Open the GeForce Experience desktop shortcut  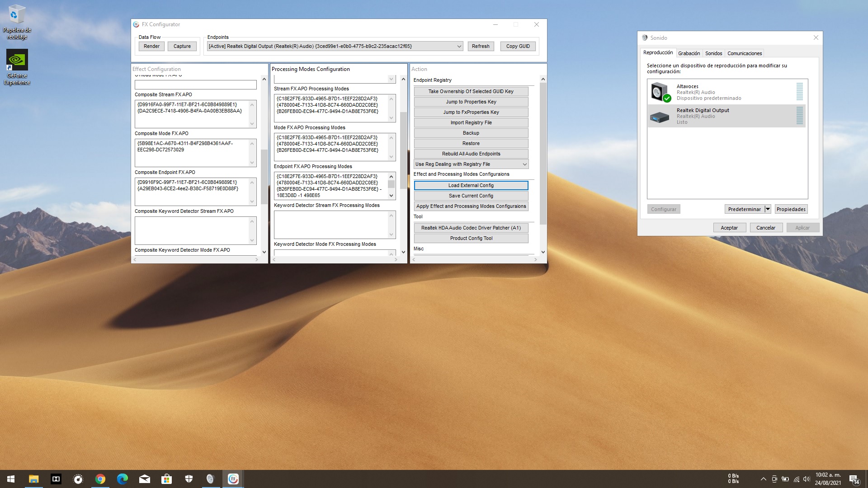pyautogui.click(x=17, y=67)
